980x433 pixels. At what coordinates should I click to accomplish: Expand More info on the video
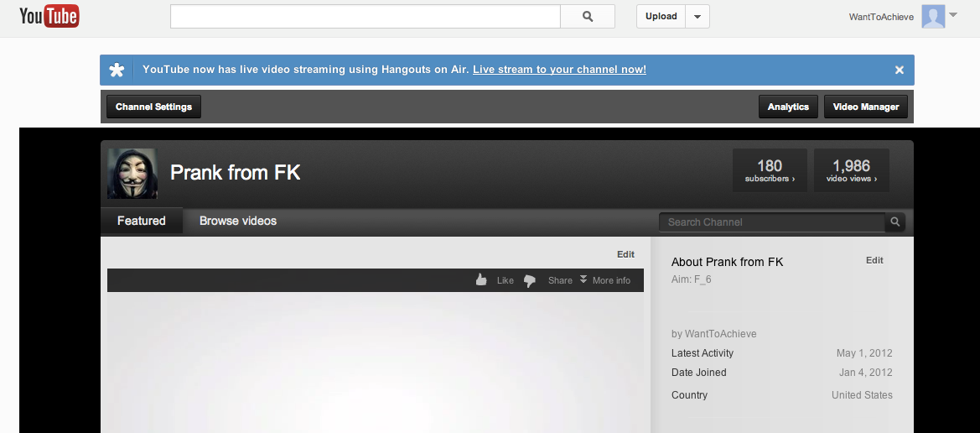point(605,280)
